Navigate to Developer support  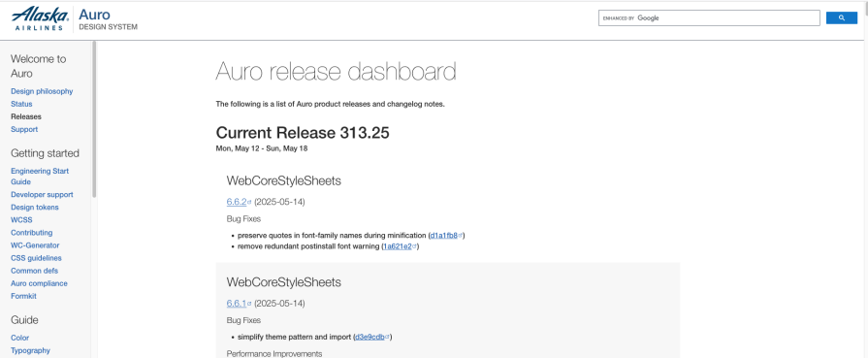tap(42, 194)
